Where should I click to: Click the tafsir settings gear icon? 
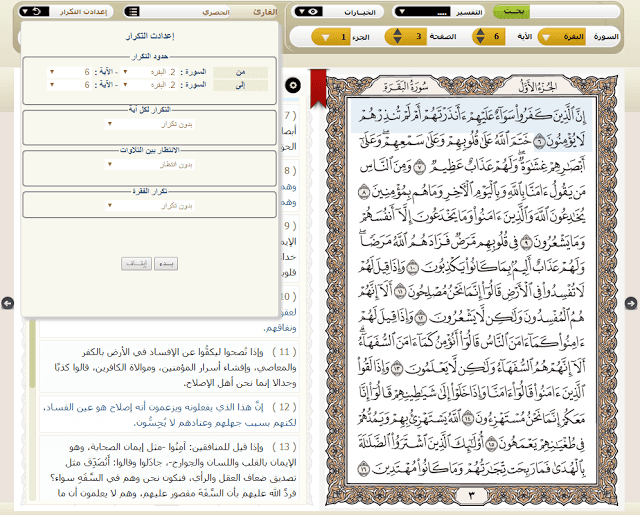click(x=293, y=85)
